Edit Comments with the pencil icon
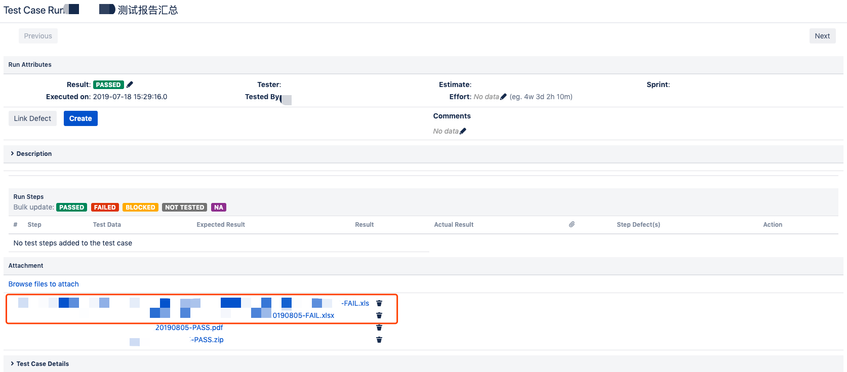This screenshot has width=847, height=372. 462,131
